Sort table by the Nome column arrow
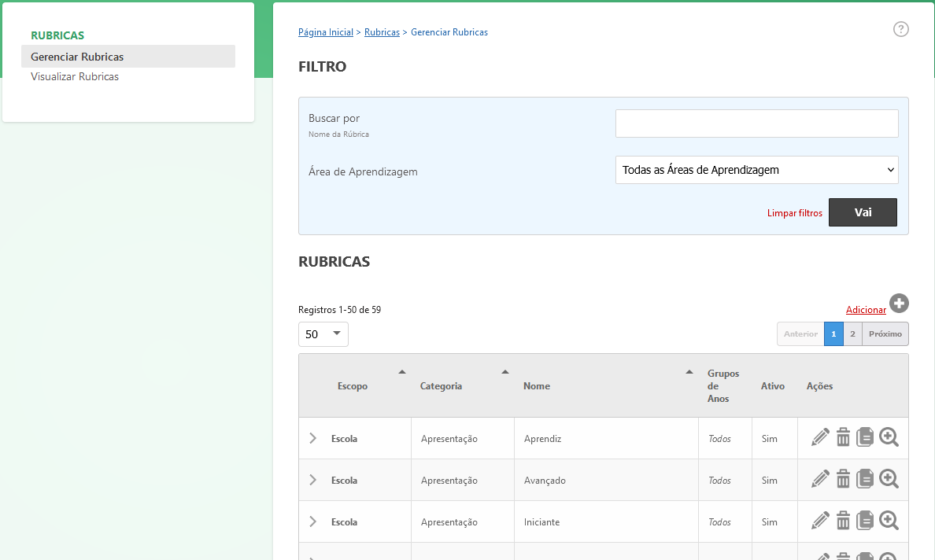 click(x=689, y=372)
